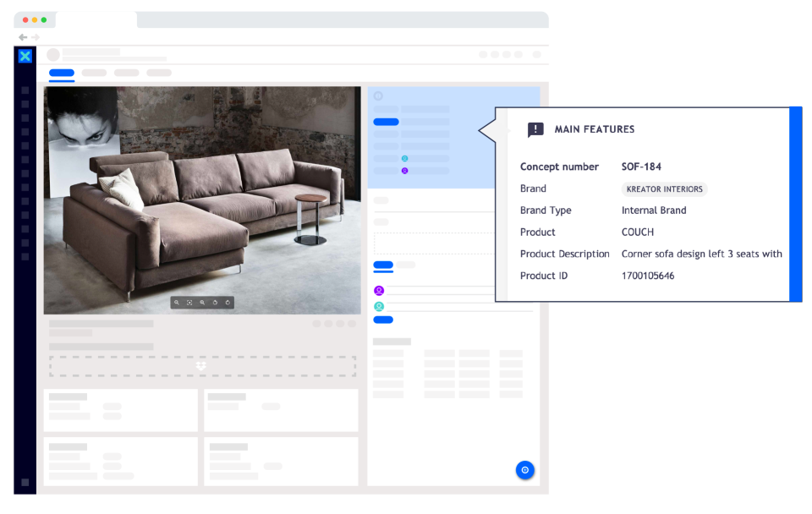Click the dashed upload drop zone below the image

click(202, 365)
